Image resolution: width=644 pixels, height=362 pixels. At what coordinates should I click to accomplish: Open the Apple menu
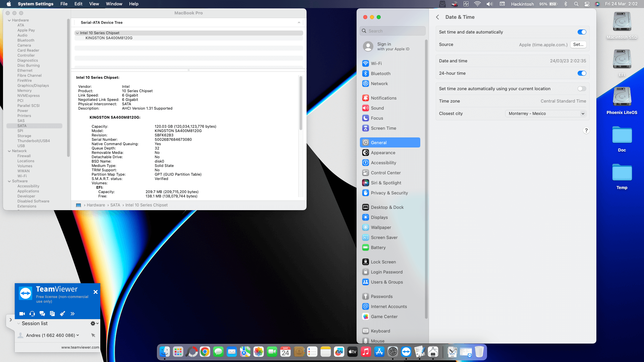tap(9, 4)
